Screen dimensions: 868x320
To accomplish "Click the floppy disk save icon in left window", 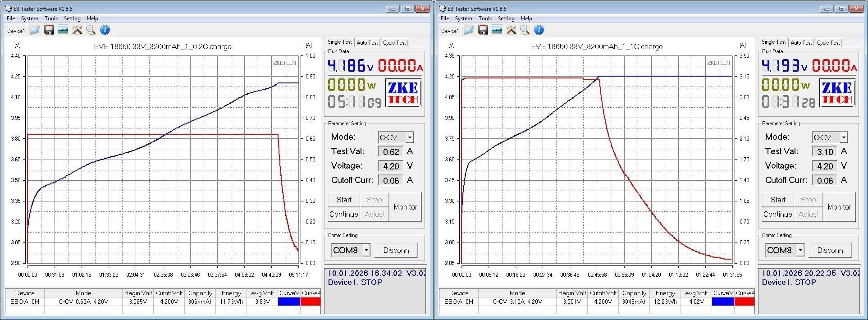I will [49, 30].
